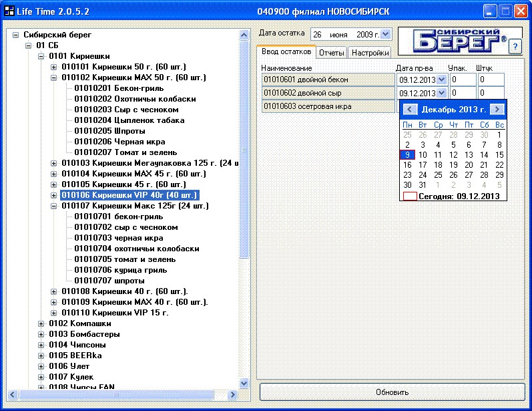This screenshot has height=411, width=532.
Task: Expand 010106 Кириешки VIP 40г node
Action: tap(53, 195)
